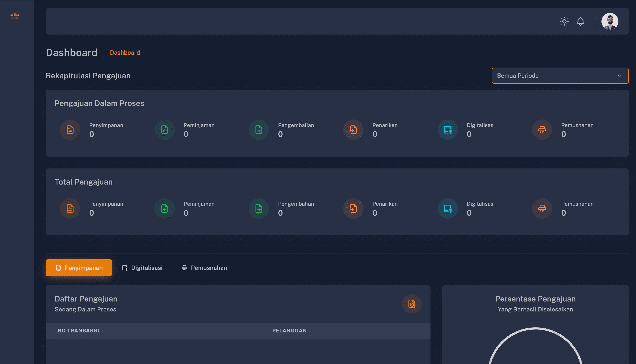Click Pemusnahan icon in Pengajuan Dalam Proses
The height and width of the screenshot is (364, 636).
click(x=542, y=130)
